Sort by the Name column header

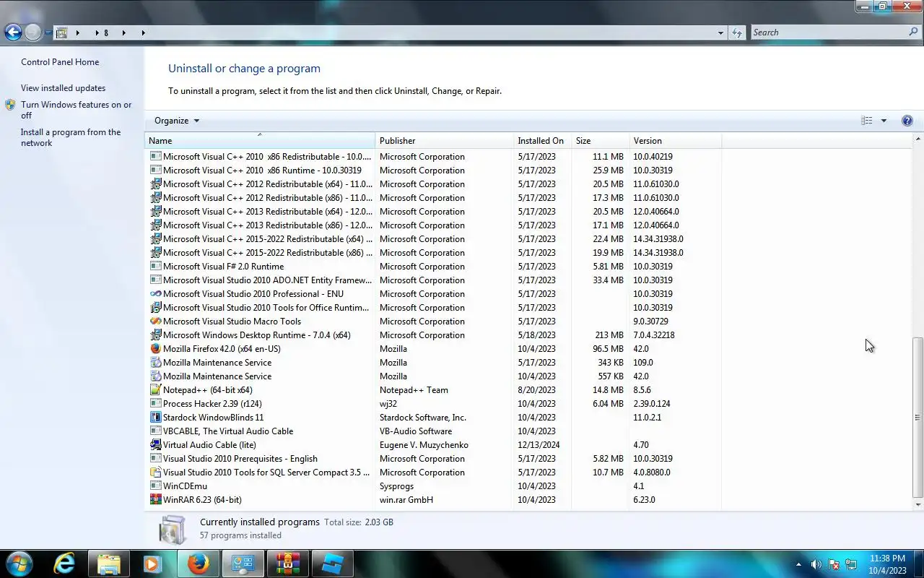point(260,141)
